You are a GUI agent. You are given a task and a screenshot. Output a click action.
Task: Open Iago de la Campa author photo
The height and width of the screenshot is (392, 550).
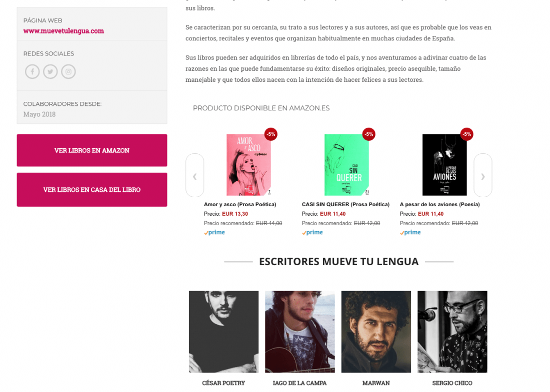[300, 332]
